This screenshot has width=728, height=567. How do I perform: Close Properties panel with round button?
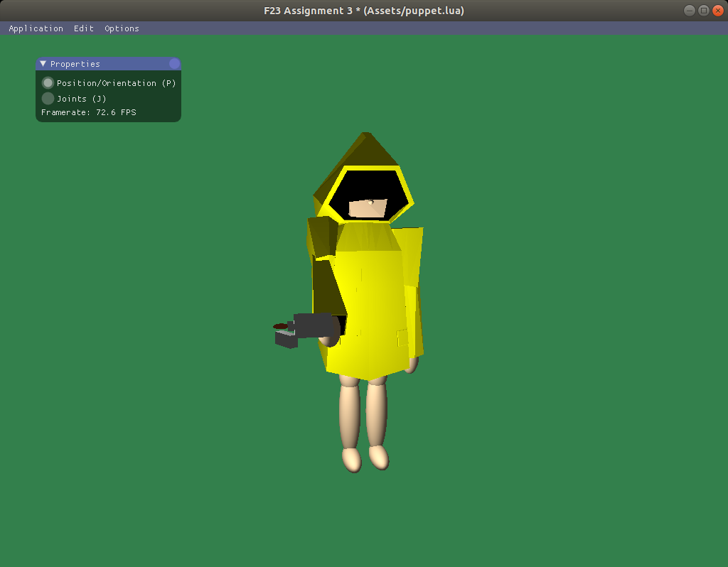175,63
